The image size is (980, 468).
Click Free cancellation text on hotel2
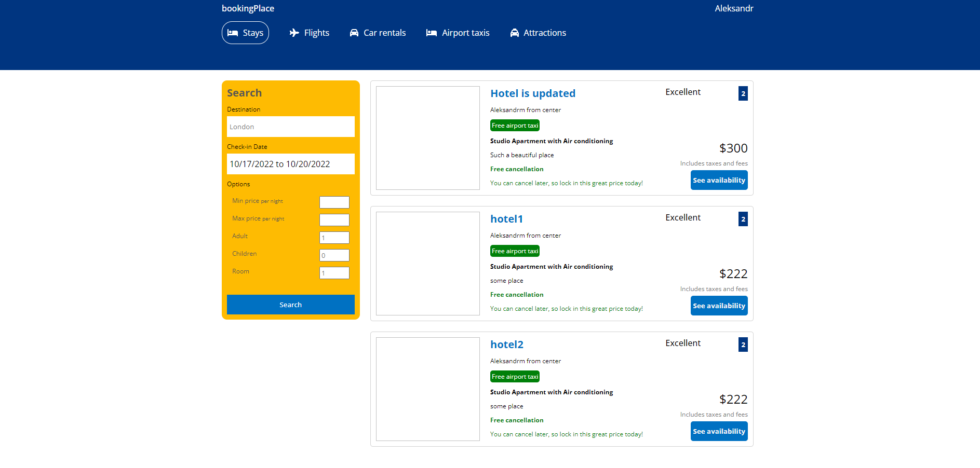pos(517,420)
